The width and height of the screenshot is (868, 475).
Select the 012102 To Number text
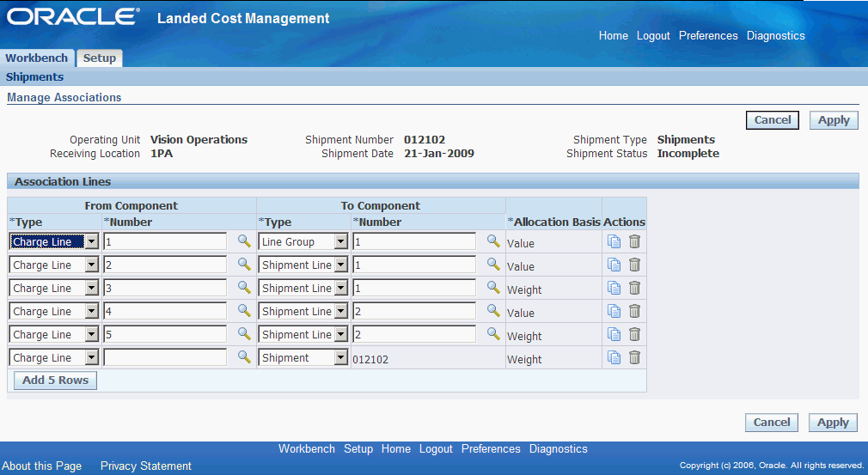(x=370, y=359)
